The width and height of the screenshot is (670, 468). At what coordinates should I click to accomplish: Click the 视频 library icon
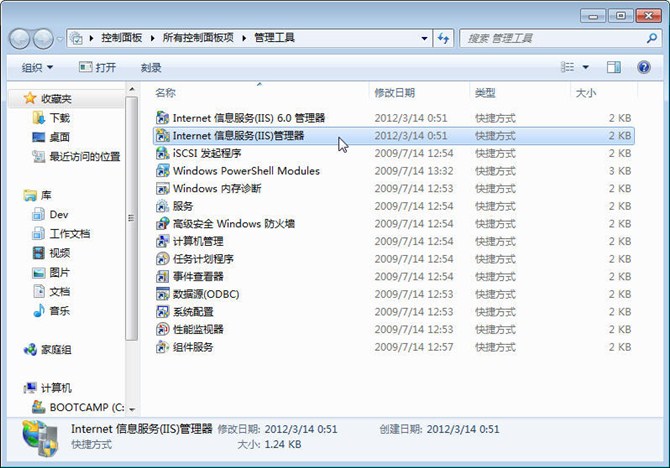[x=38, y=253]
